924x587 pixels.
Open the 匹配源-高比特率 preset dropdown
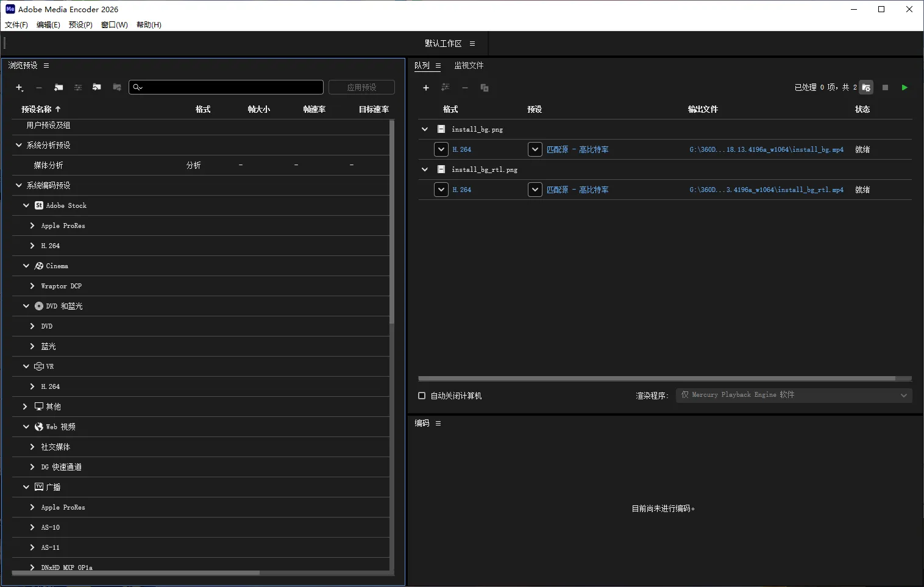(535, 149)
